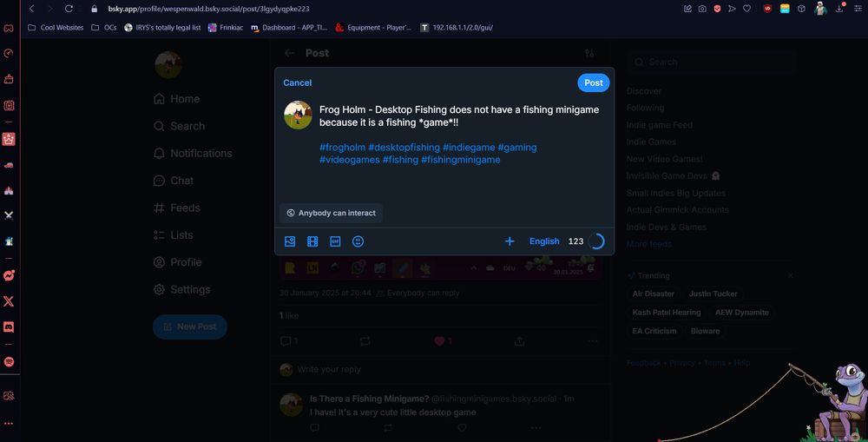Click the #fishingminigame hashtag
This screenshot has height=442, width=868.
coord(461,160)
